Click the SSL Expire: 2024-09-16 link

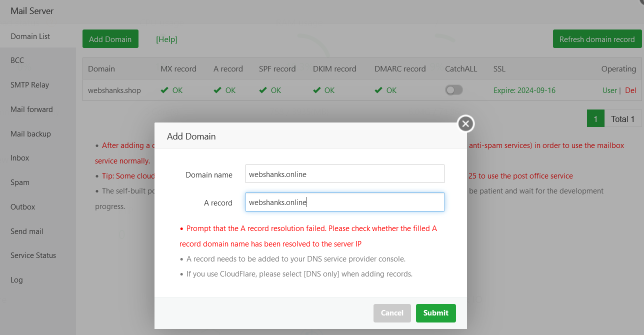(x=524, y=90)
